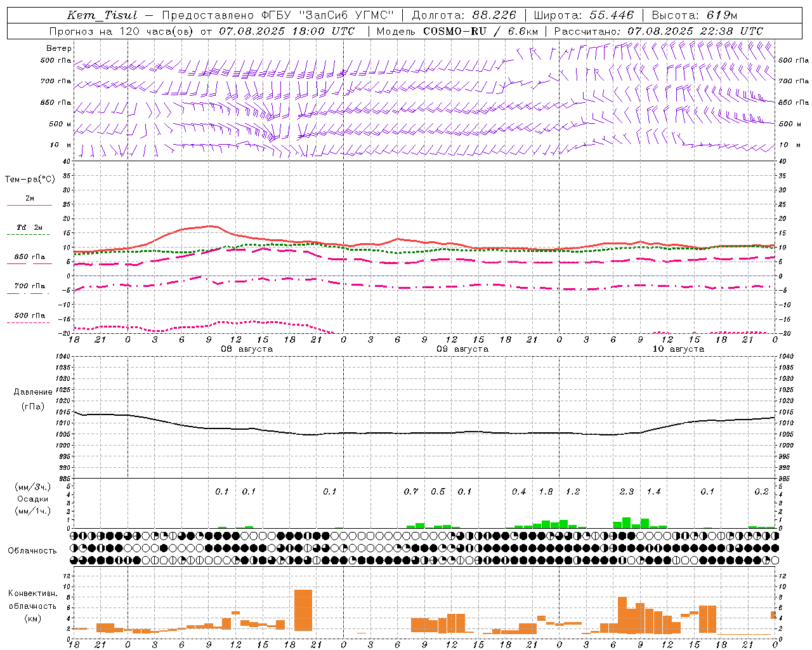
Task: Click the '09 августа' date label
Action: [x=462, y=349]
